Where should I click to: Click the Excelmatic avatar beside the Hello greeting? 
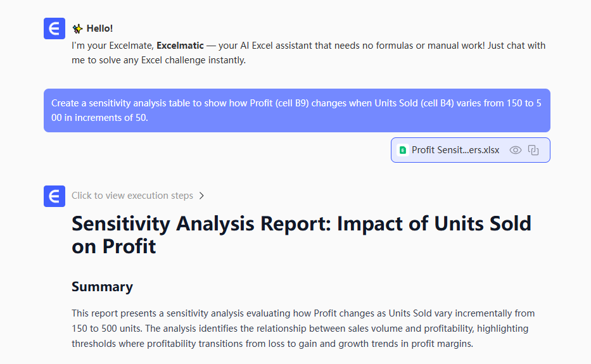pyautogui.click(x=54, y=28)
